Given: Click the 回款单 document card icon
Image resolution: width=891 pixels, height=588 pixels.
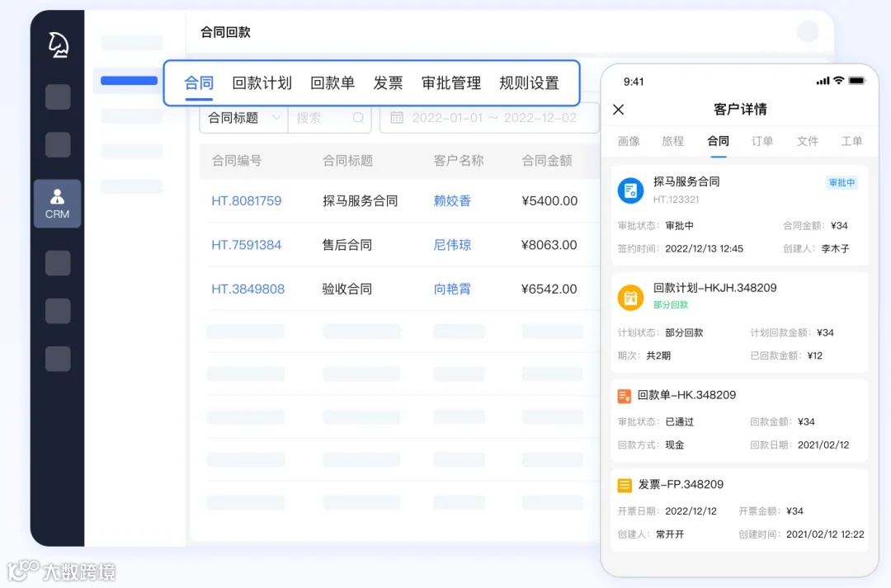Looking at the screenshot, I should click(x=625, y=395).
